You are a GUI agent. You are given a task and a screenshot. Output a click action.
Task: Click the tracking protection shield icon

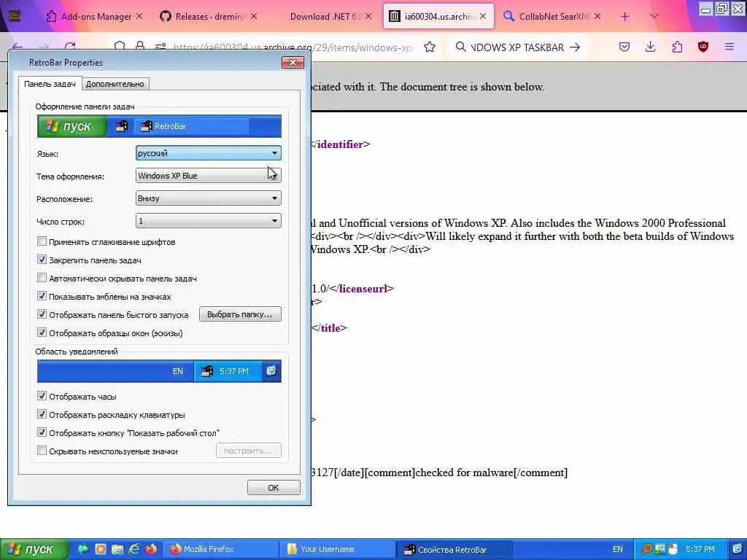[120, 46]
